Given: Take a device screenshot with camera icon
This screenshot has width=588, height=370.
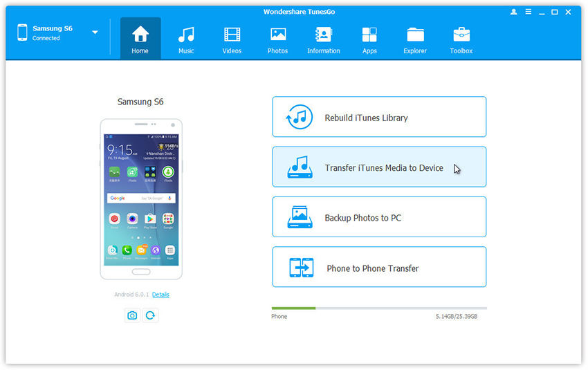Looking at the screenshot, I should (x=132, y=315).
